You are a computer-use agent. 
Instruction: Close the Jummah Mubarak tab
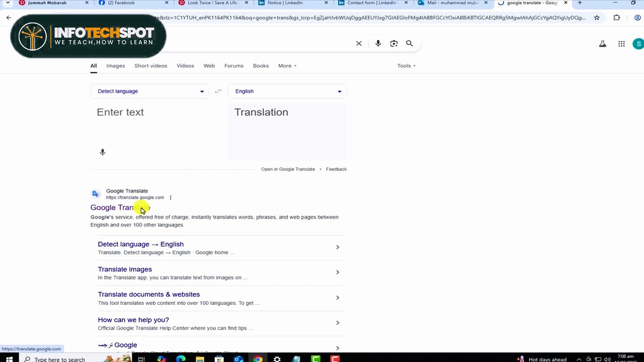[x=87, y=3]
